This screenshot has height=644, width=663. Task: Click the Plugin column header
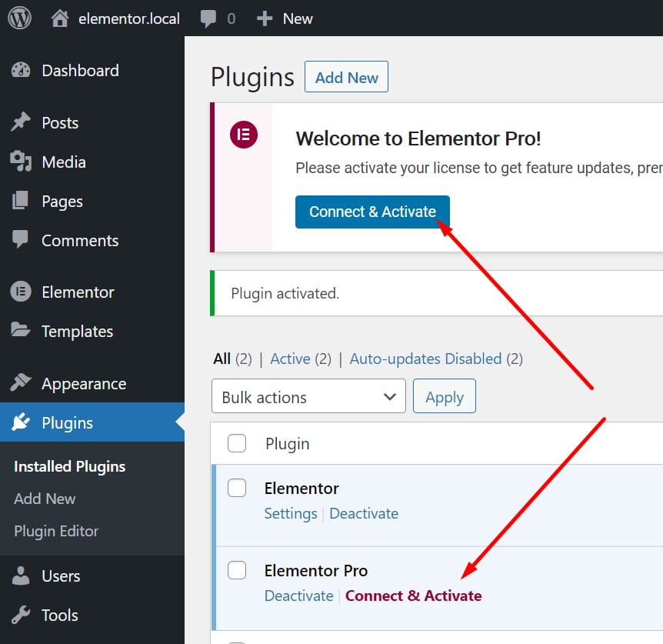pyautogui.click(x=288, y=444)
